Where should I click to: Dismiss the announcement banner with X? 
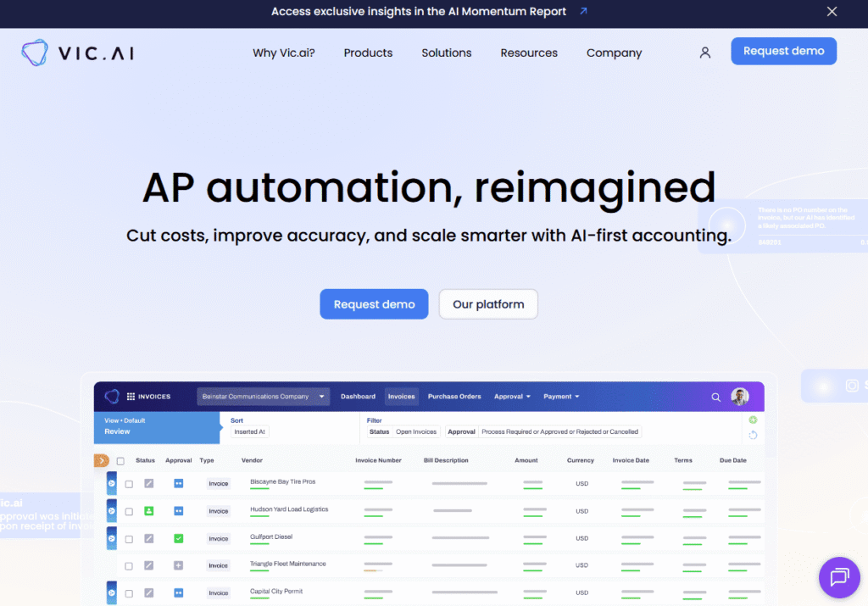[832, 12]
